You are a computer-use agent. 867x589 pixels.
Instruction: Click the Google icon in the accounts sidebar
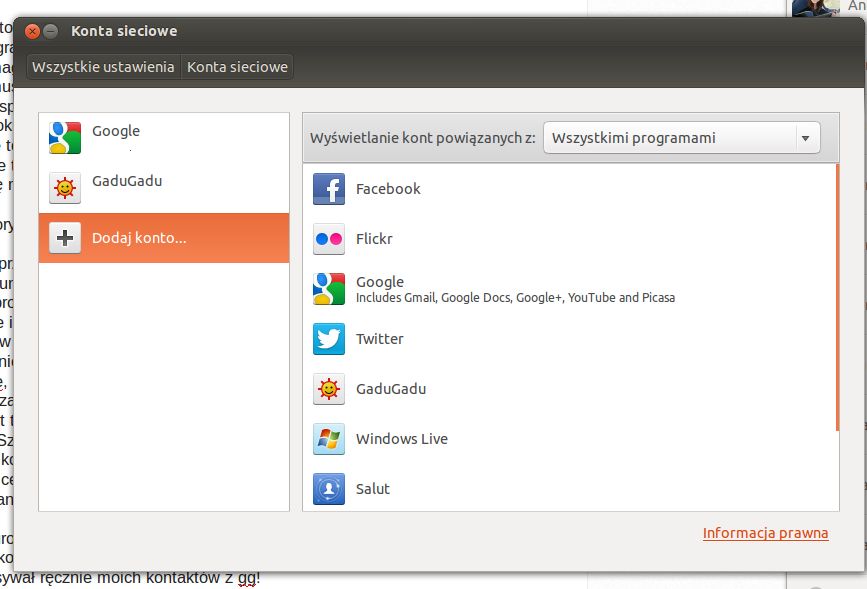tap(65, 138)
